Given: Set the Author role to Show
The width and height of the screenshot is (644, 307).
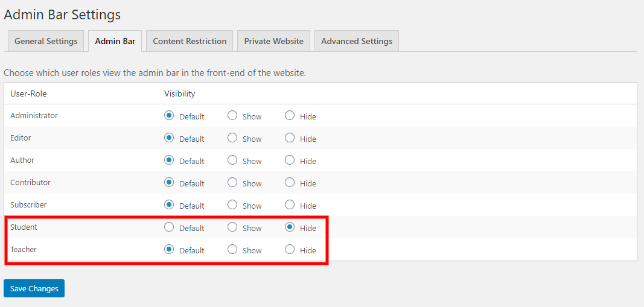Looking at the screenshot, I should tap(232, 160).
